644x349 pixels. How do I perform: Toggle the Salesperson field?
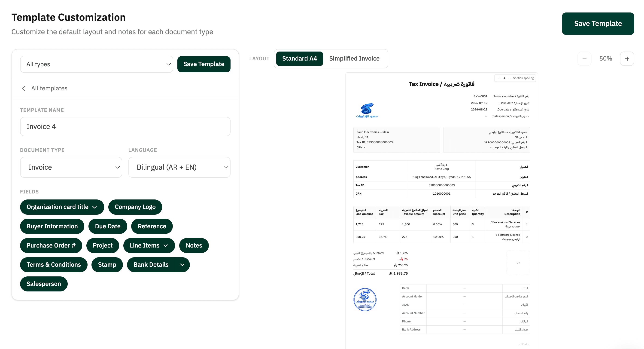(x=44, y=284)
